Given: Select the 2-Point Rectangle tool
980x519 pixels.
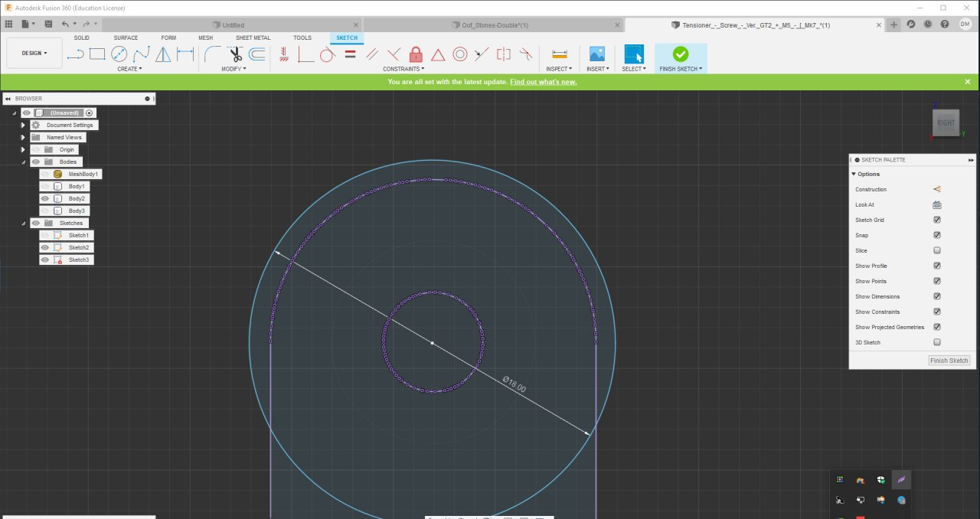Looking at the screenshot, I should (x=96, y=54).
